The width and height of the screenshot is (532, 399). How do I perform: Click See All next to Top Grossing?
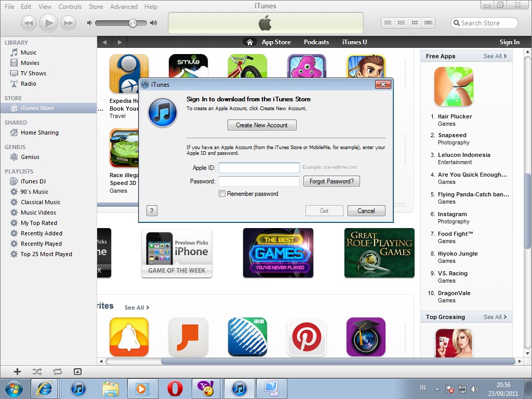tap(495, 317)
